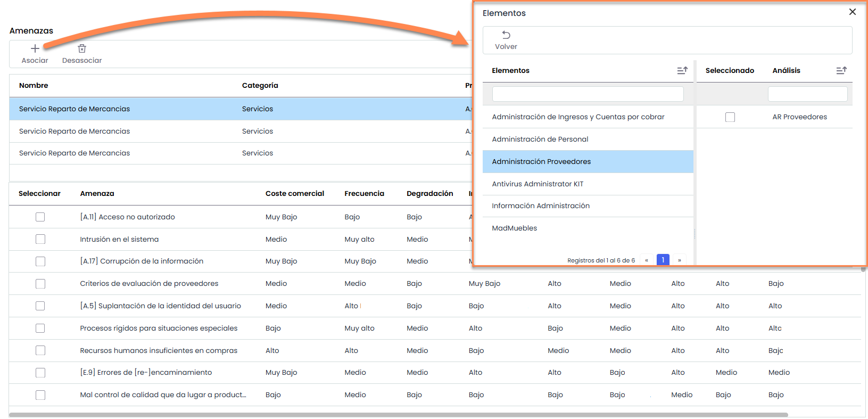Click the Volver back arrow icon
Screen dimensions: 868x419
pyautogui.click(x=506, y=35)
